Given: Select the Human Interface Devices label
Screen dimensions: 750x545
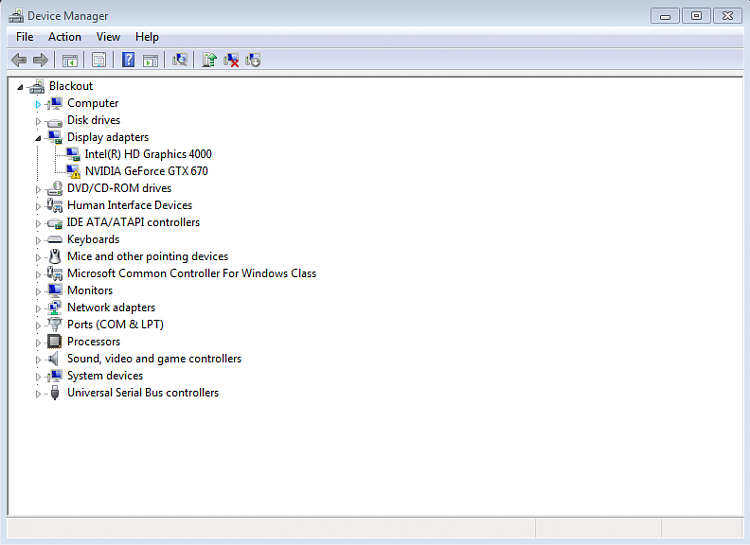Looking at the screenshot, I should pos(130,205).
